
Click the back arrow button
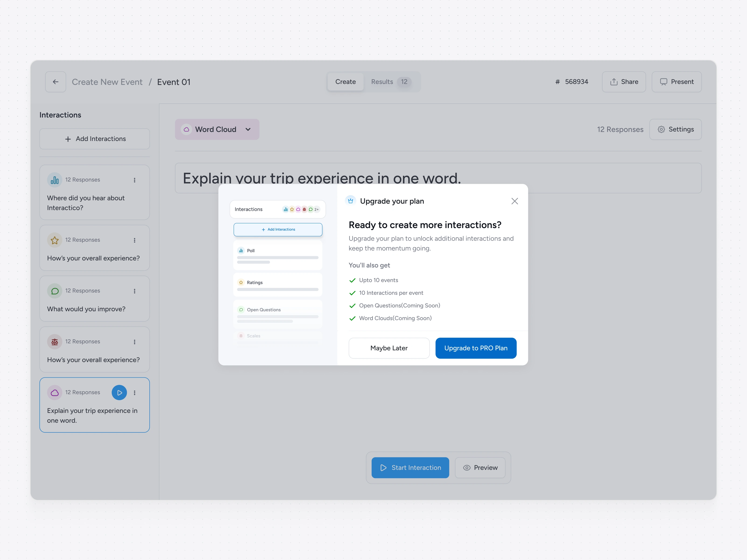(55, 82)
